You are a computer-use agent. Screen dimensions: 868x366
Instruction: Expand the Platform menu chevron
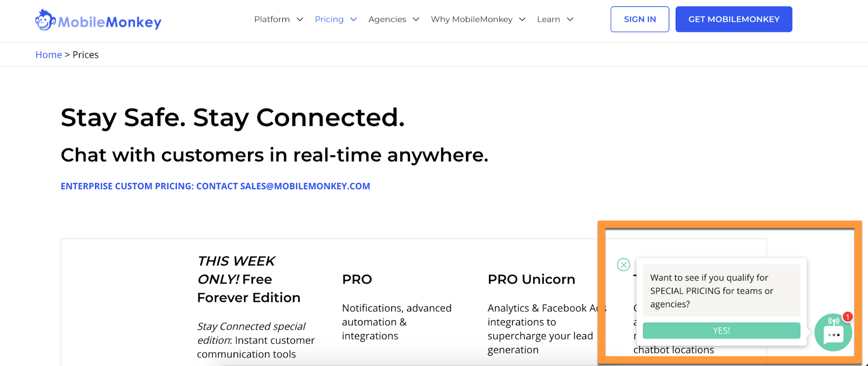click(x=300, y=20)
